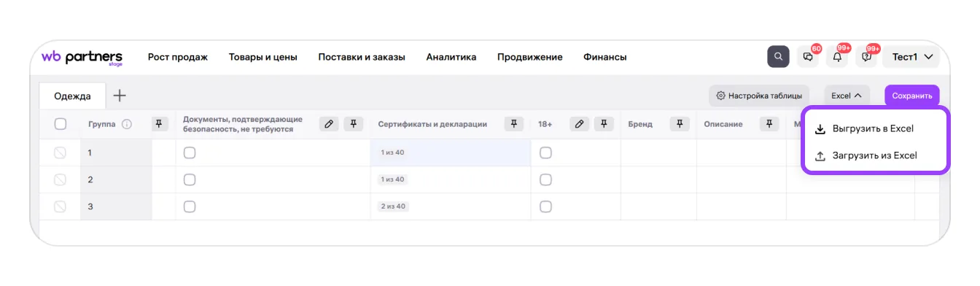This screenshot has height=286, width=980.
Task: Pin the Бренд column
Action: (680, 124)
